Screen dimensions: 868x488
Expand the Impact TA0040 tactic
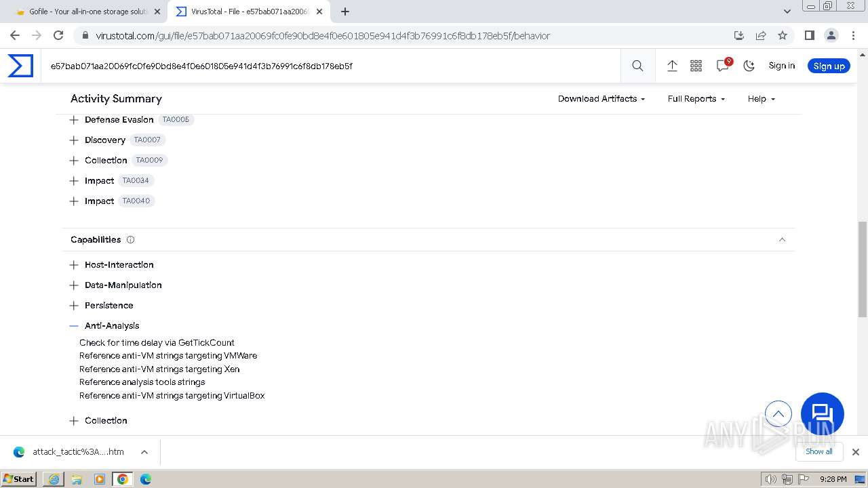(74, 201)
